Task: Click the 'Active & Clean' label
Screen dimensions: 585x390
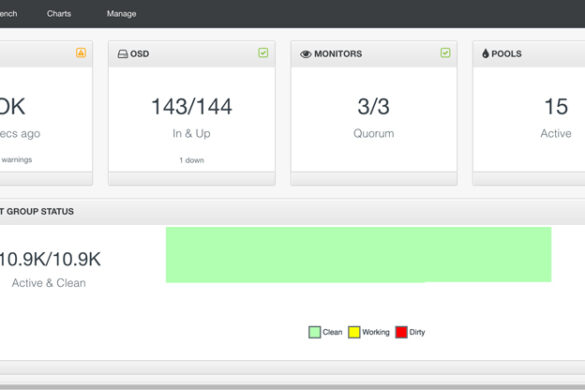Action: pos(49,283)
